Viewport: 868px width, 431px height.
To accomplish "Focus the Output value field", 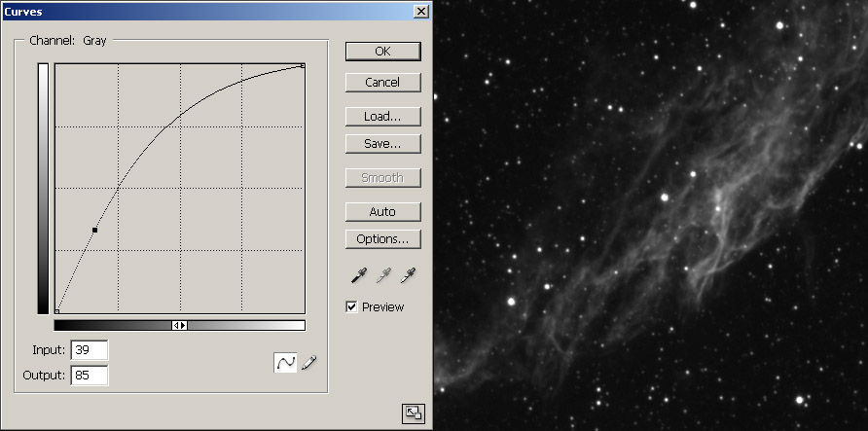I will (89, 375).
